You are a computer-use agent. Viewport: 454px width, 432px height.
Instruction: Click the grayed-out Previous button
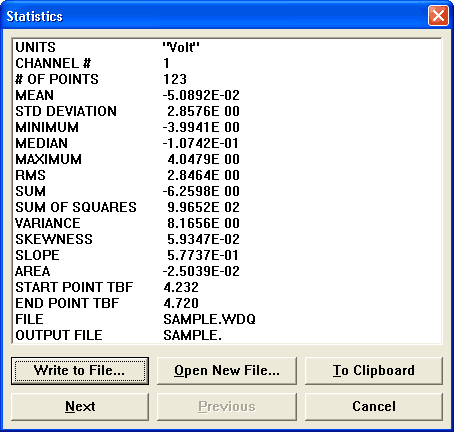(x=227, y=407)
